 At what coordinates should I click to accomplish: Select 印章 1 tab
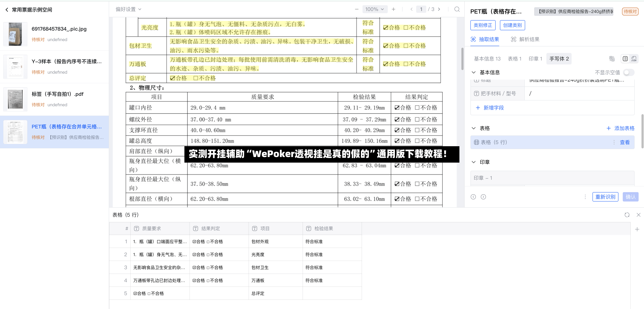click(535, 59)
